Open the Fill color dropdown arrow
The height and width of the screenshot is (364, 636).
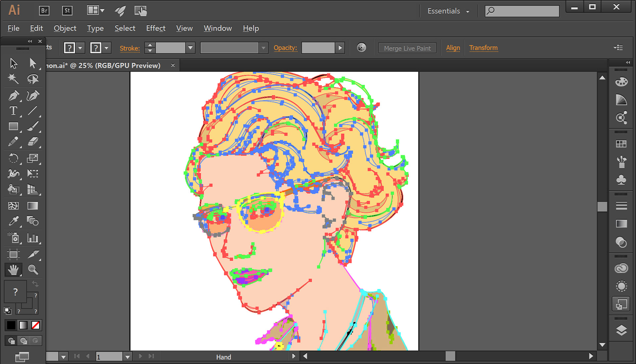tap(80, 48)
